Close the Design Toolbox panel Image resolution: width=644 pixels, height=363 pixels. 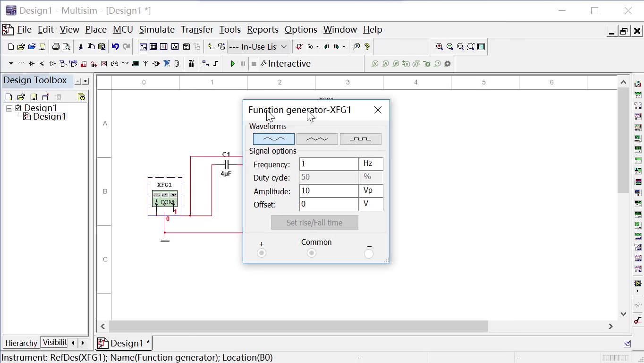coord(85,81)
